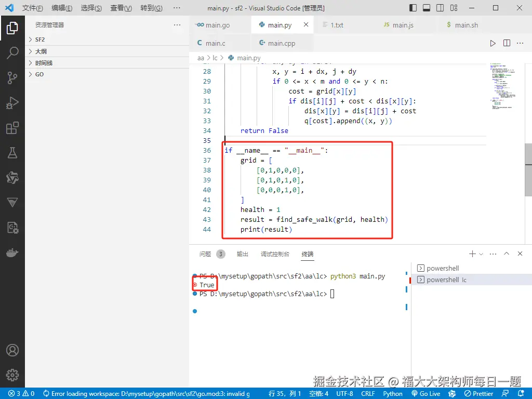Close the terminal panel

pyautogui.click(x=520, y=254)
